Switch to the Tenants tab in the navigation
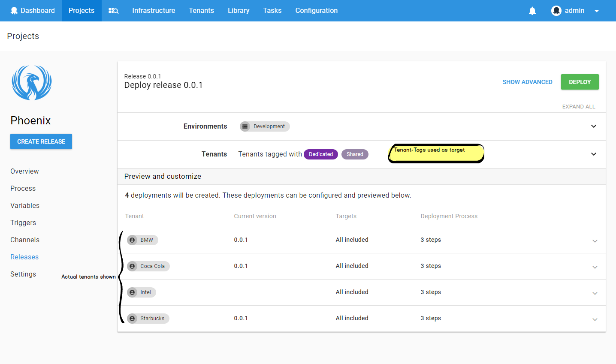The image size is (616, 364). coord(201,10)
